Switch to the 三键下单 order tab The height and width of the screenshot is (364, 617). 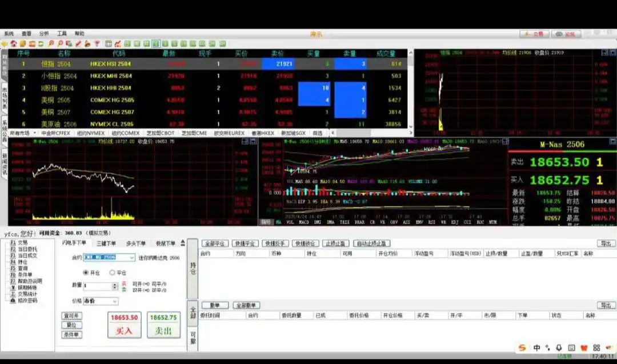106,243
